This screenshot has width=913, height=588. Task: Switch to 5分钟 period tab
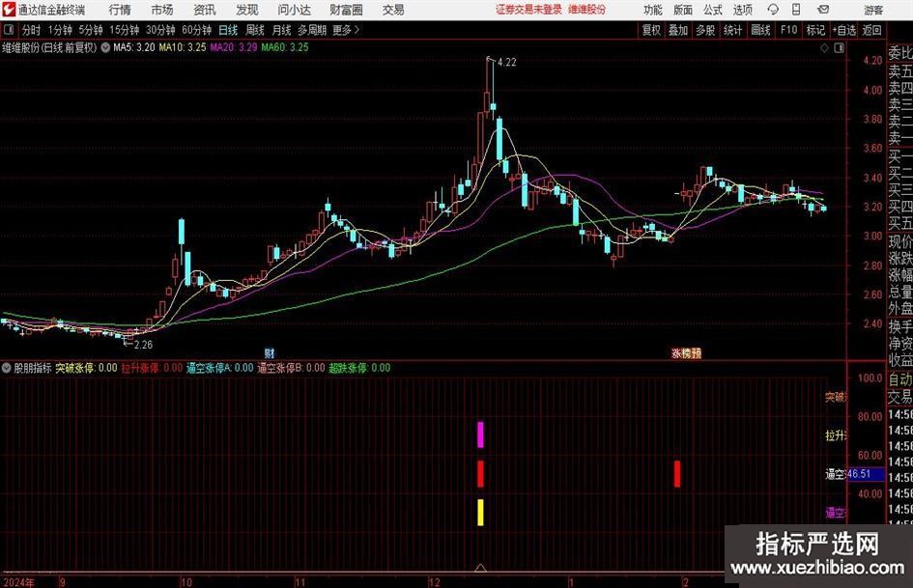click(x=91, y=30)
